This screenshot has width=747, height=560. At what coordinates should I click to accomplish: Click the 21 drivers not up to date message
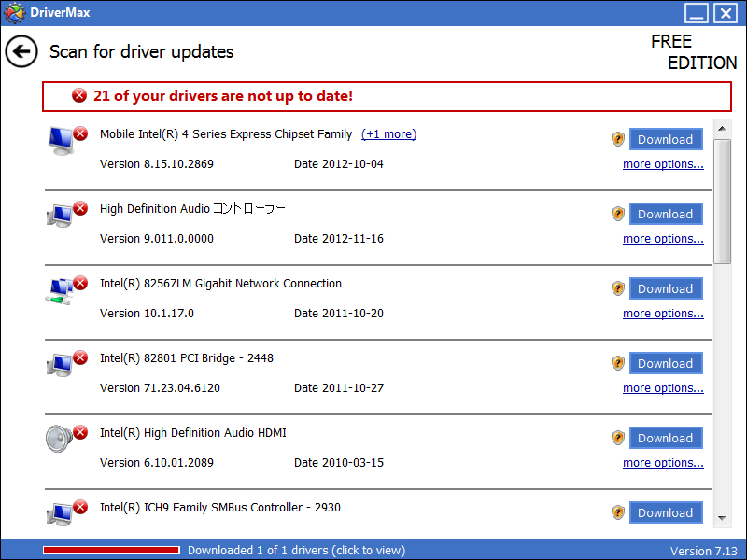pos(223,96)
